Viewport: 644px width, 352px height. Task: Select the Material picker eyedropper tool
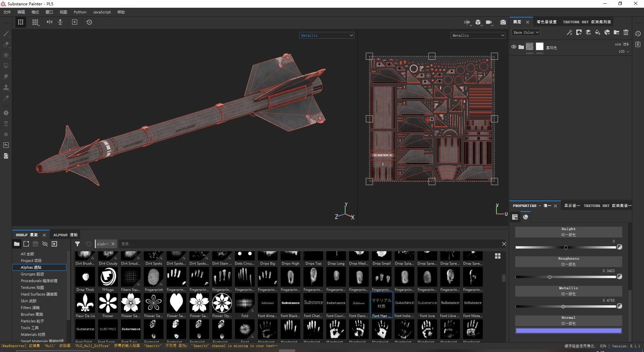coord(6,98)
